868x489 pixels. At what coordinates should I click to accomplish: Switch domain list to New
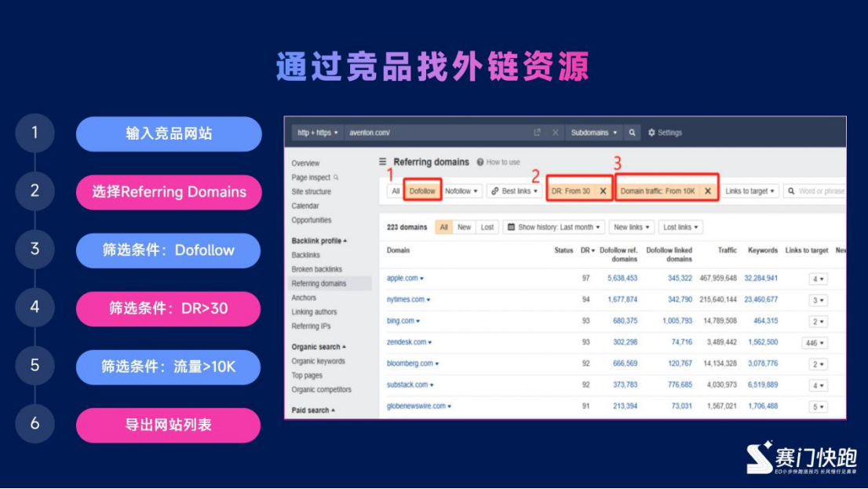point(465,227)
